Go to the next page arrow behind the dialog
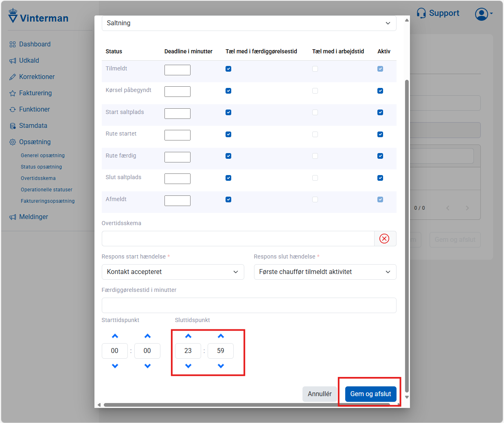The width and height of the screenshot is (504, 423). click(x=467, y=208)
